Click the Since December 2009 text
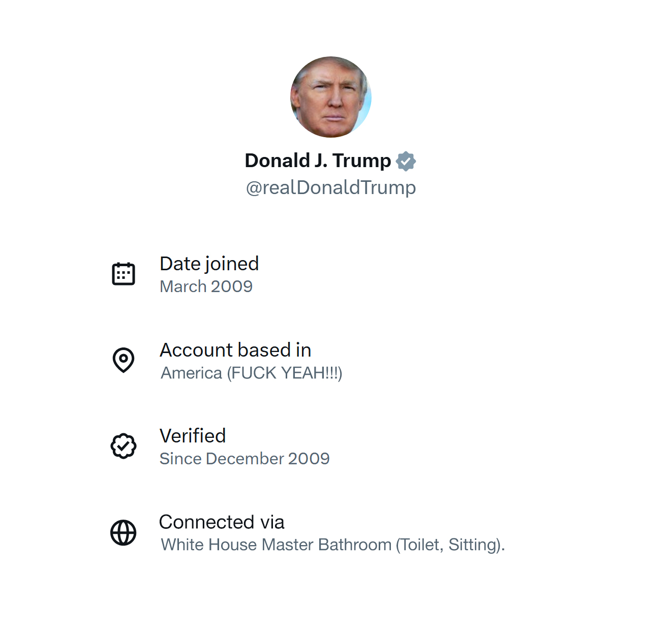 [x=244, y=459]
